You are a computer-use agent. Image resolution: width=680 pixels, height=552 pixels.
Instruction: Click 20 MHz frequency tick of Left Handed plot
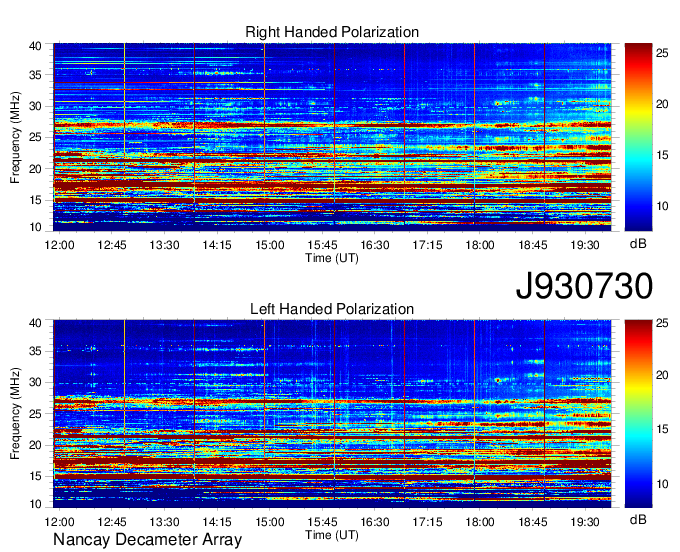tap(36, 445)
